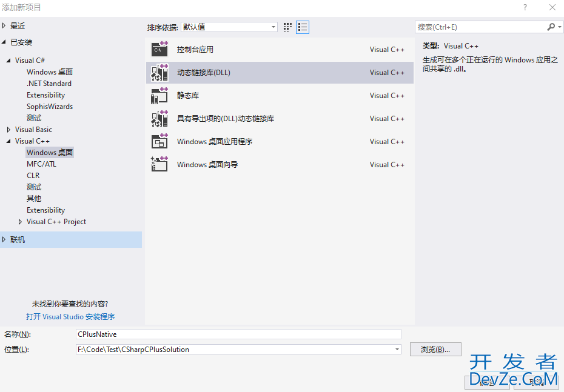Collapse the Visual C# node

8,61
